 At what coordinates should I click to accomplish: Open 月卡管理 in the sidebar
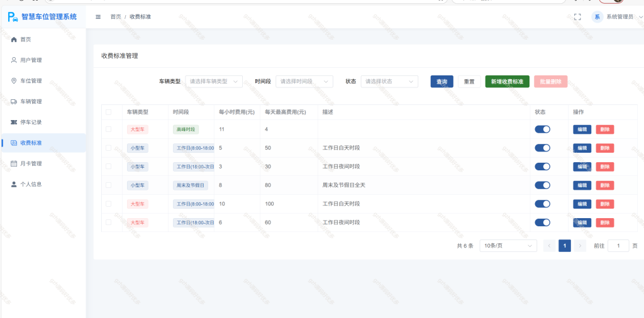coord(43,163)
